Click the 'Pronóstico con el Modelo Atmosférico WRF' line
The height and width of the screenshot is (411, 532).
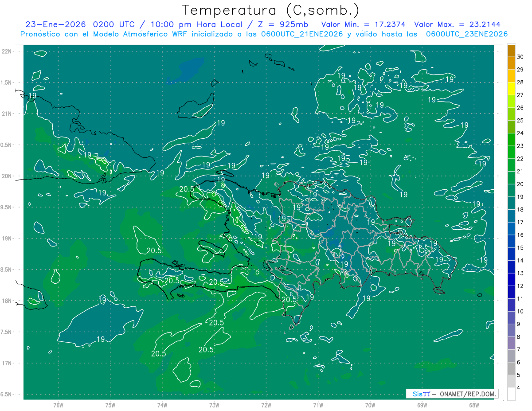(264, 34)
